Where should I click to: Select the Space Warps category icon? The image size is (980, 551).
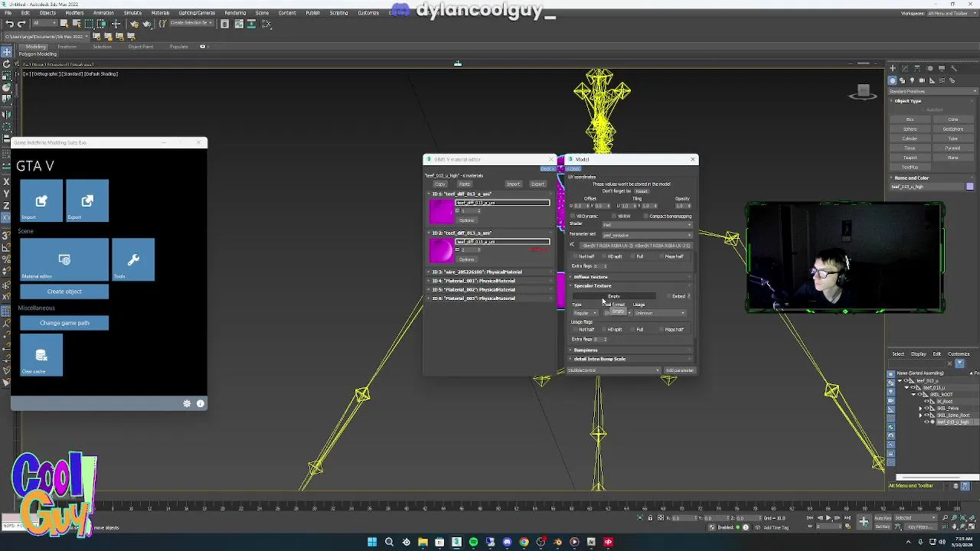(x=942, y=80)
